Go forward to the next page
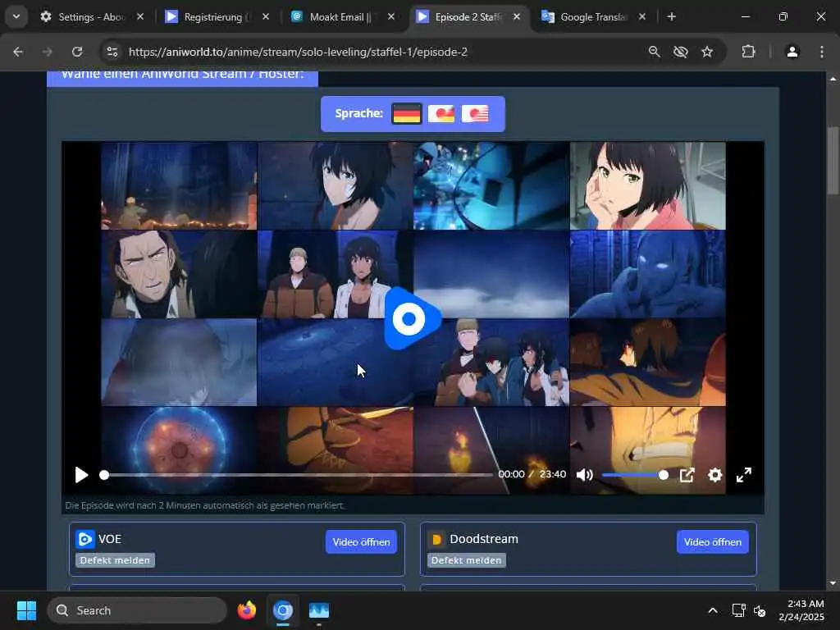The image size is (840, 630). 48,52
